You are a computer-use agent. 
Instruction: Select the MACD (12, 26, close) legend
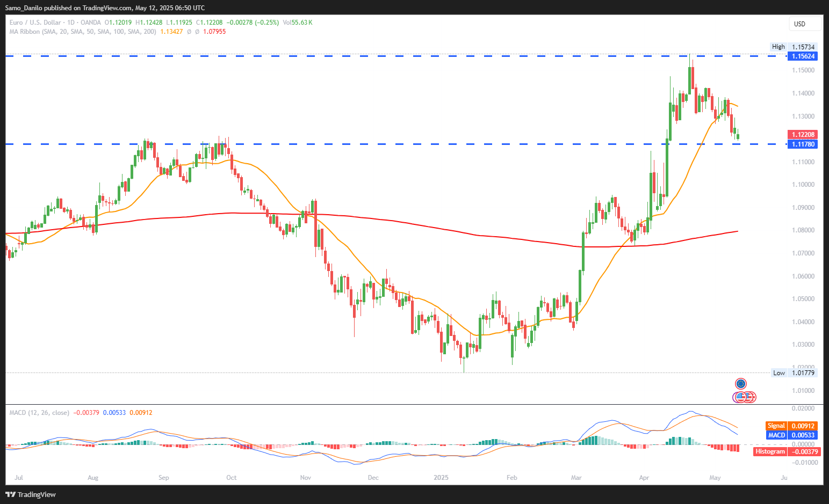coord(39,413)
